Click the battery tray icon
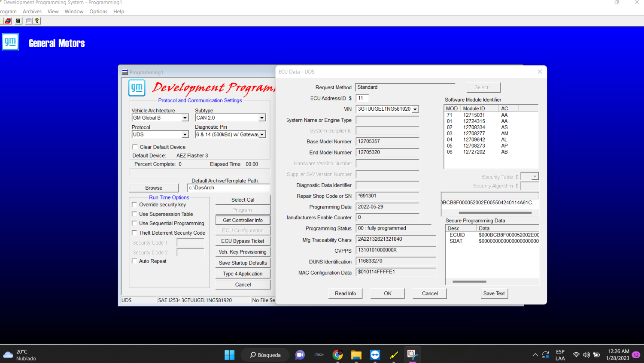 pos(596,355)
